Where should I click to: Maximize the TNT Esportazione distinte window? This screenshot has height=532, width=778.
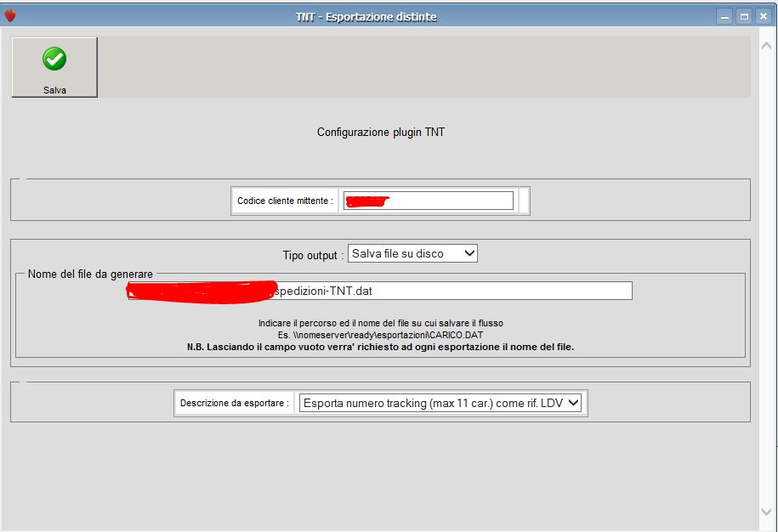tap(744, 16)
